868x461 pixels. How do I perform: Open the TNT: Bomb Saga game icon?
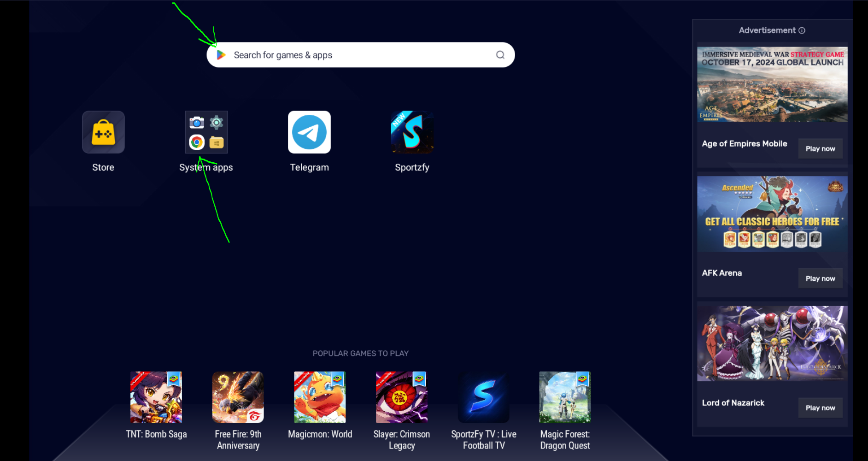point(156,397)
